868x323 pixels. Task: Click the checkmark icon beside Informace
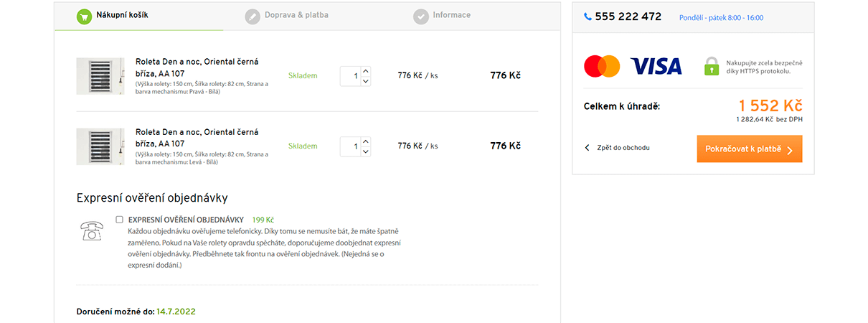421,16
